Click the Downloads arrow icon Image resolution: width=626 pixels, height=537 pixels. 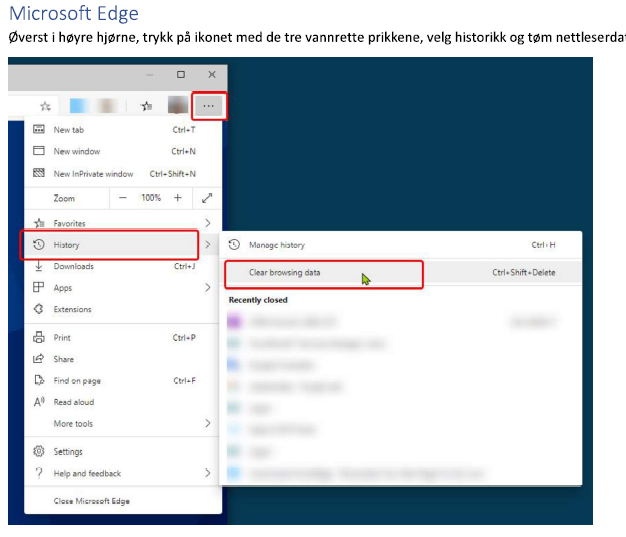click(39, 266)
